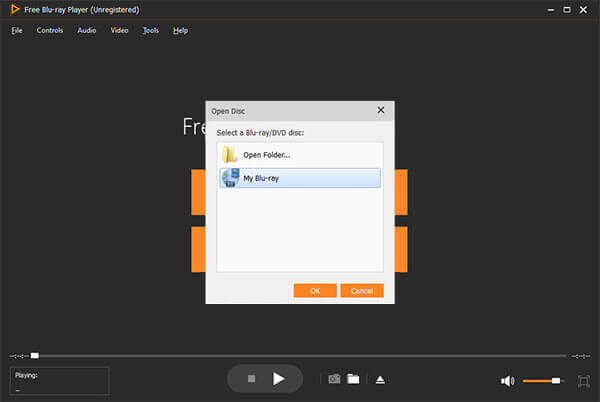
Task: Take a snapshot with the camera icon
Action: [x=334, y=379]
